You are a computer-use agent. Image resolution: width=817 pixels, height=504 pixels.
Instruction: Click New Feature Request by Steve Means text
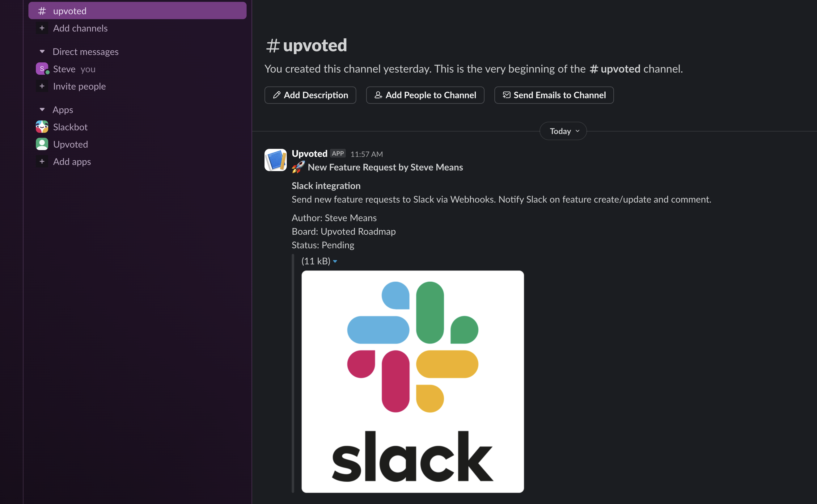[x=385, y=167]
